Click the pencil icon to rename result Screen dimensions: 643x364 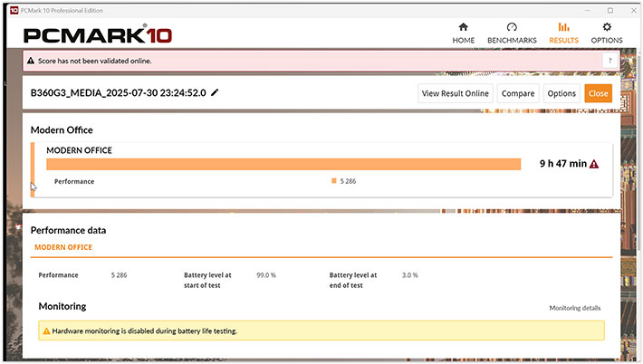pyautogui.click(x=215, y=92)
